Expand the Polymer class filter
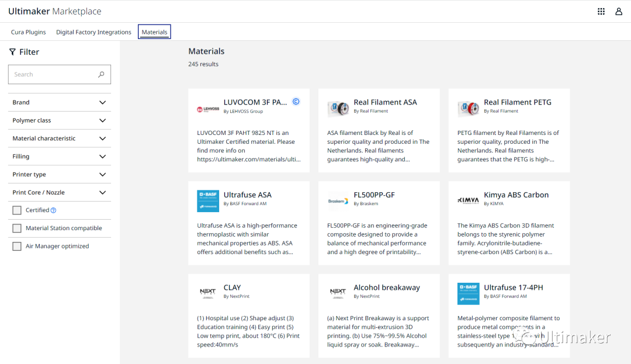 pos(60,121)
